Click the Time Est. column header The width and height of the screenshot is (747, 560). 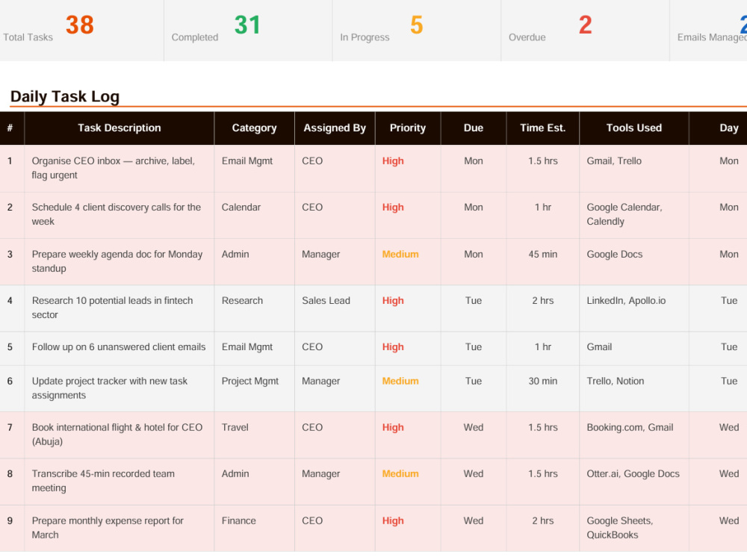[x=542, y=128]
